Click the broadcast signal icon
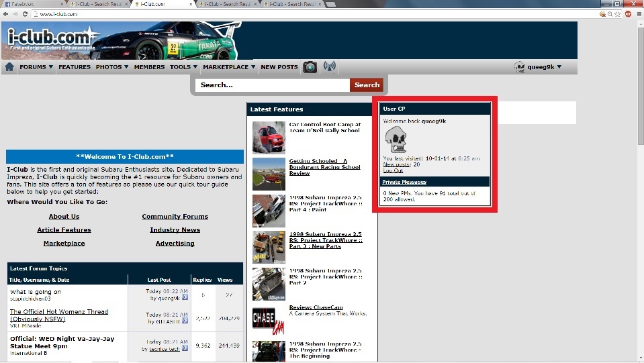 (x=330, y=66)
